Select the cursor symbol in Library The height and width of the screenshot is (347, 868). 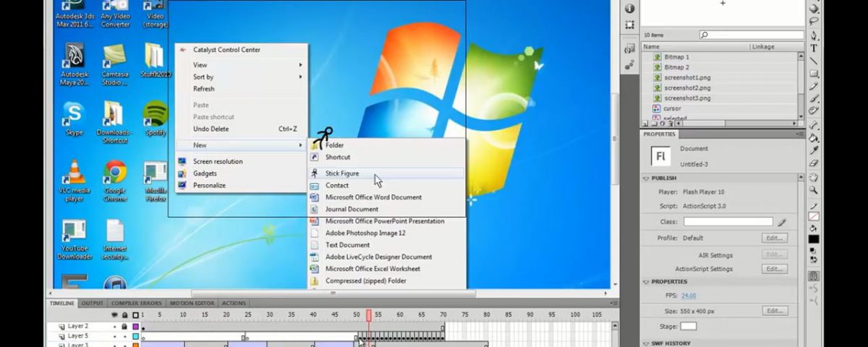click(x=672, y=108)
